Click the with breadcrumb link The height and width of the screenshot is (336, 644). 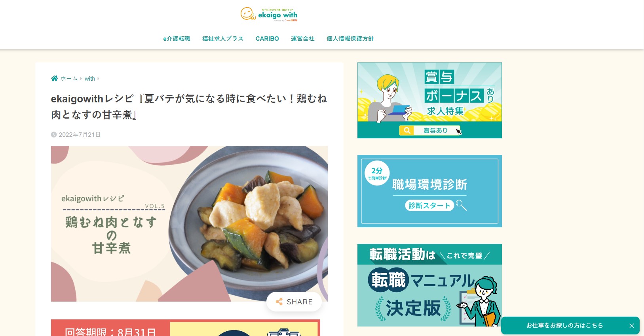pos(90,79)
